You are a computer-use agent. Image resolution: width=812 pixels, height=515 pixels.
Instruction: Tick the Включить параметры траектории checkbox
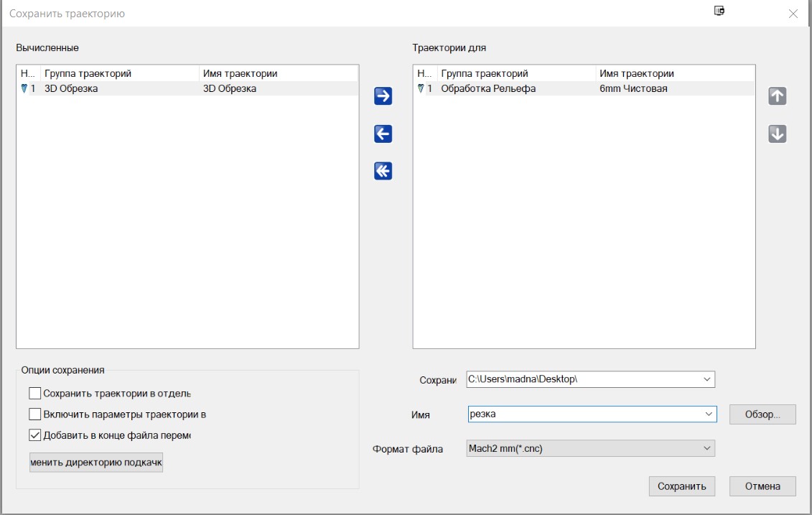click(x=35, y=414)
